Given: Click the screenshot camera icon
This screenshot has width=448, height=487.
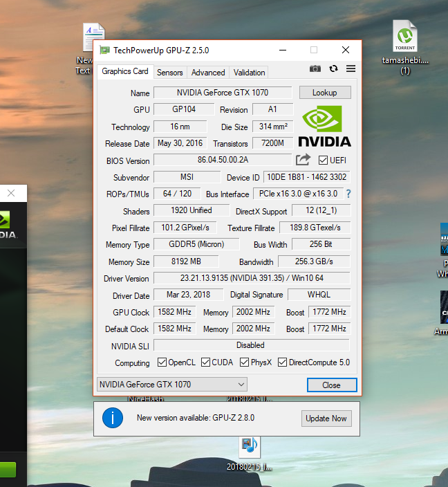Looking at the screenshot, I should click(x=315, y=69).
